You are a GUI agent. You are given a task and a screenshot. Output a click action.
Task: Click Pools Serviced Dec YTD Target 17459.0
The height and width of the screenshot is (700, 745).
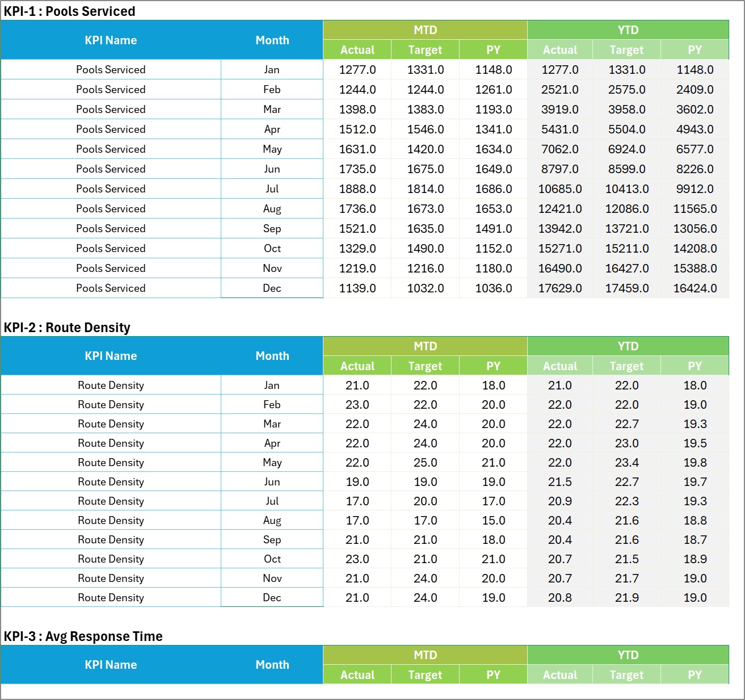[x=627, y=288]
